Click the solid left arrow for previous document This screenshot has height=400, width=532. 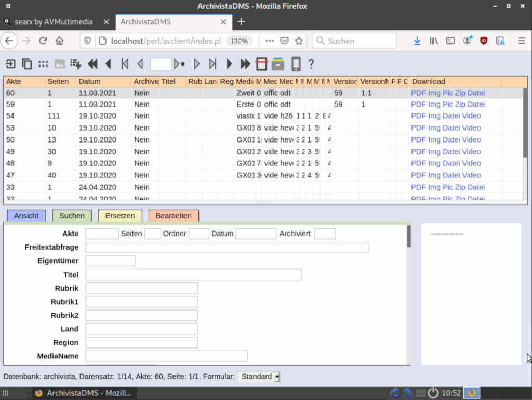pyautogui.click(x=109, y=64)
